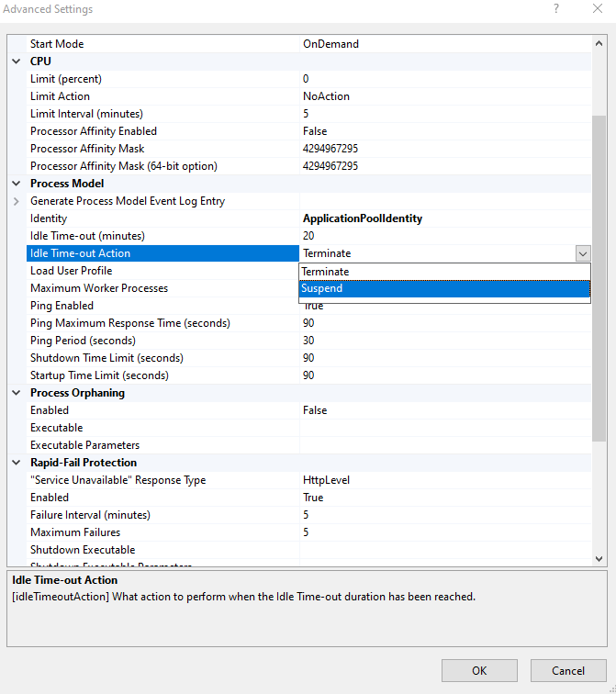Collapse the Rapid-Fail Protection section

[x=17, y=463]
